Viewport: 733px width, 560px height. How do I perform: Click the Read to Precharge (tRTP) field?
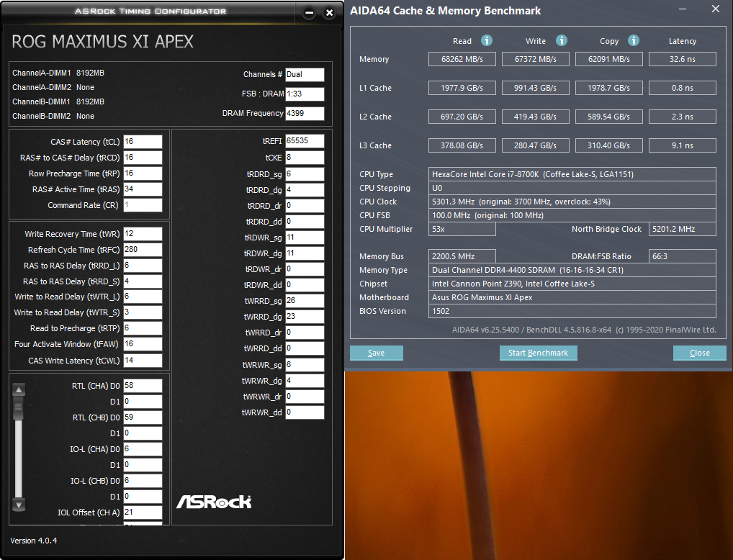click(x=143, y=328)
